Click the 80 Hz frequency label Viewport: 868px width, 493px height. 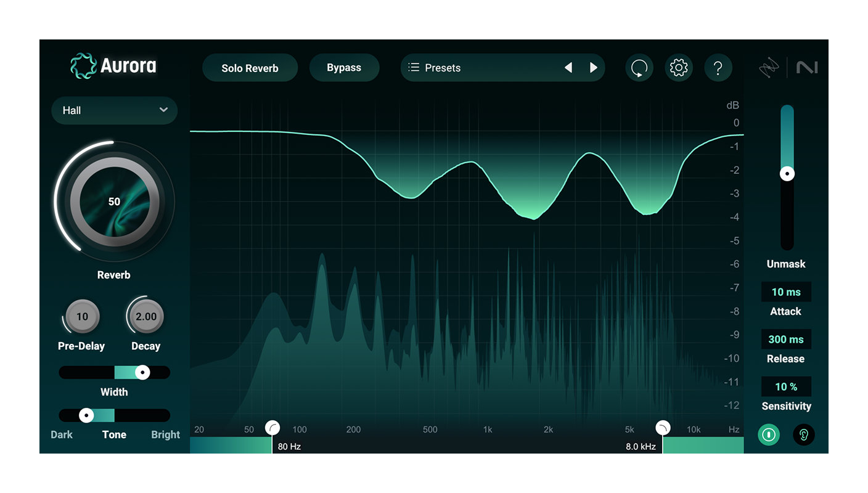[289, 446]
